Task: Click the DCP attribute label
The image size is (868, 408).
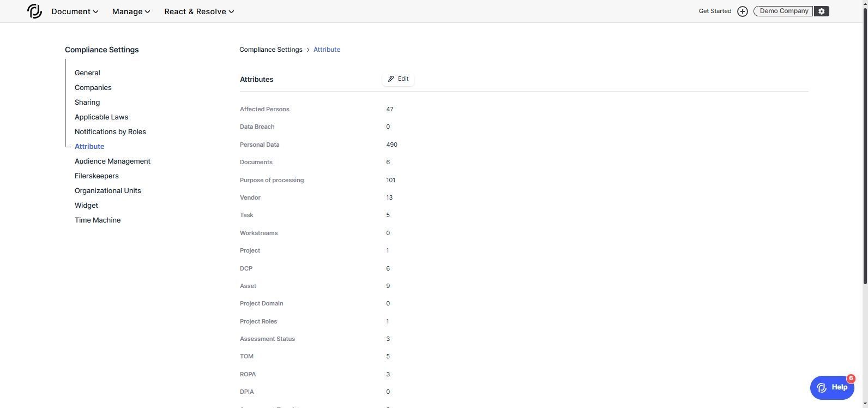Action: (x=246, y=268)
